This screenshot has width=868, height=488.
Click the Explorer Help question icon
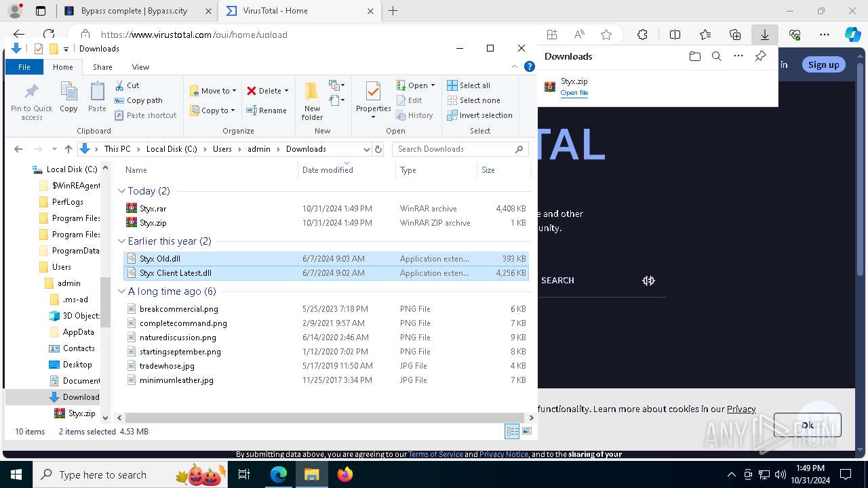[x=530, y=66]
